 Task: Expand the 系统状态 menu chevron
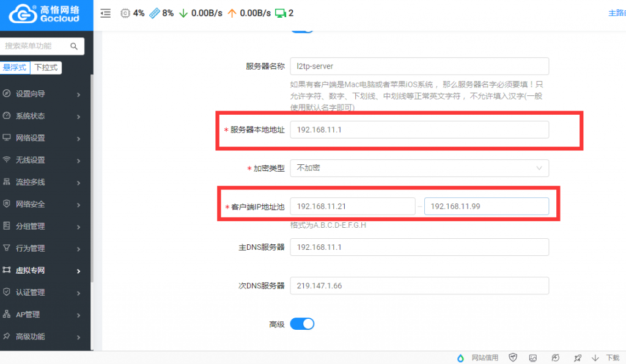click(x=79, y=117)
